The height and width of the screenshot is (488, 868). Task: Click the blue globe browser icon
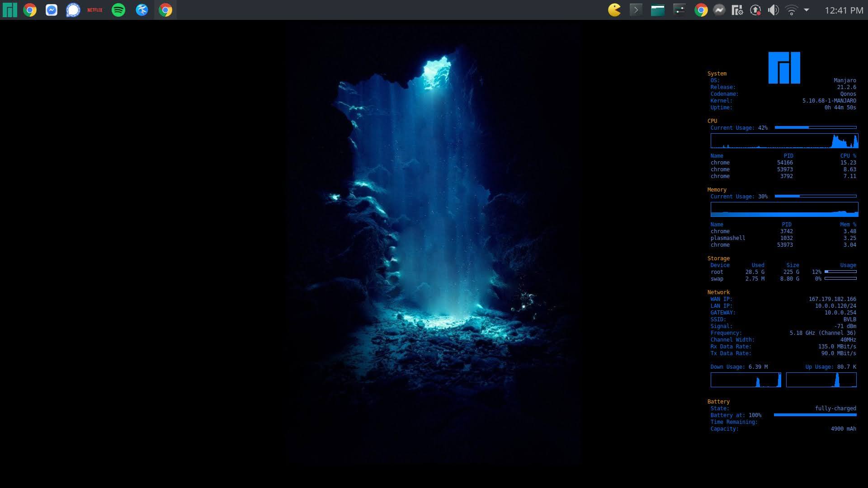(142, 10)
